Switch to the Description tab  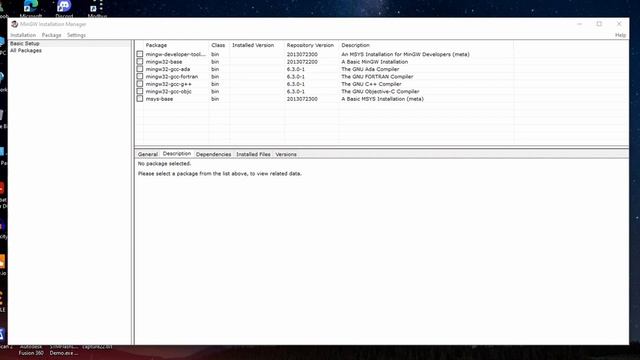point(177,154)
